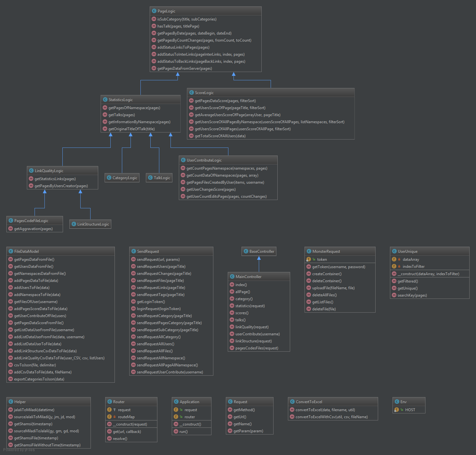This screenshot has height=455, width=476.
Task: Select the TalkLogic class node
Action: click(x=159, y=178)
